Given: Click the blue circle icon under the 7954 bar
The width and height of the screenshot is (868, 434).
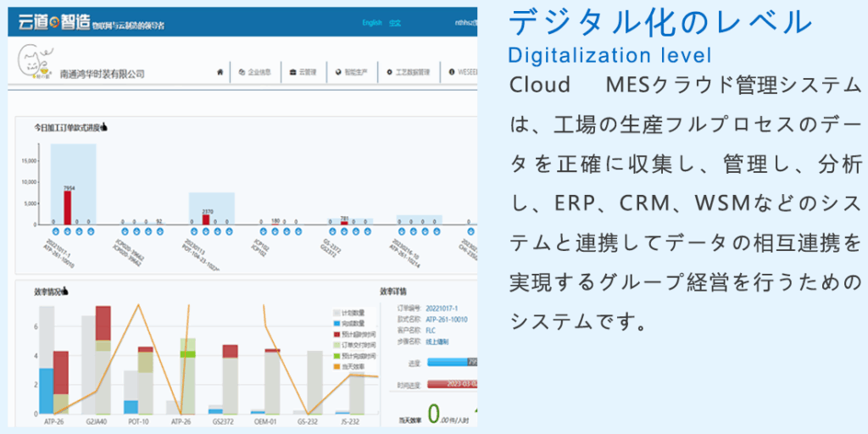Looking at the screenshot, I should (68, 231).
